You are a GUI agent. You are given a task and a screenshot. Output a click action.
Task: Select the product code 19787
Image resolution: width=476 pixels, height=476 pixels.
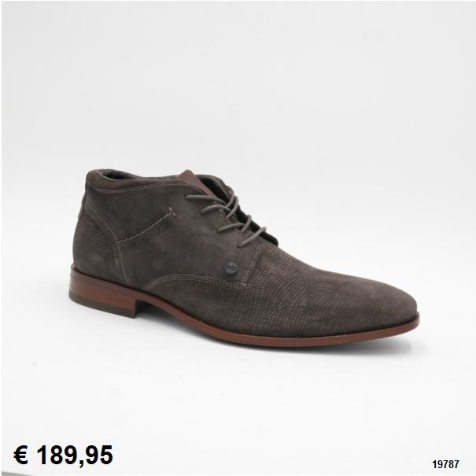(445, 464)
